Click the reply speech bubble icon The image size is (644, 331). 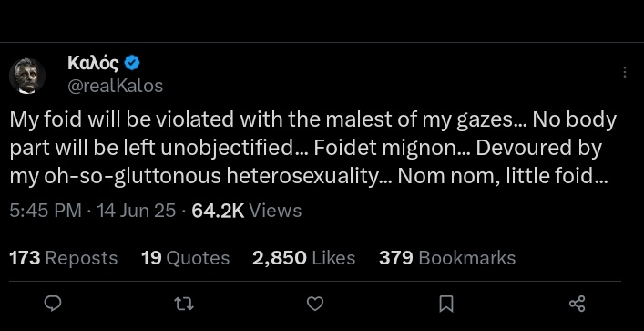pos(53,304)
